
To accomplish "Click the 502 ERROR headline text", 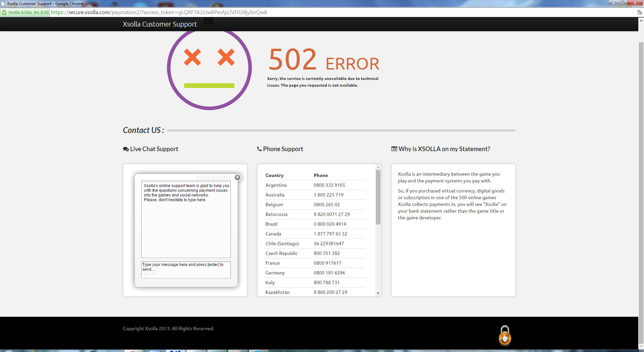I will (x=324, y=59).
